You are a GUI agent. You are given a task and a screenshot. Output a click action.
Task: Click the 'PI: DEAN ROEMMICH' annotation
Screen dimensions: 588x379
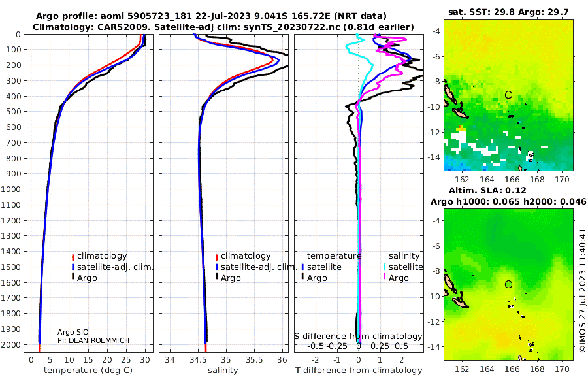pyautogui.click(x=93, y=340)
